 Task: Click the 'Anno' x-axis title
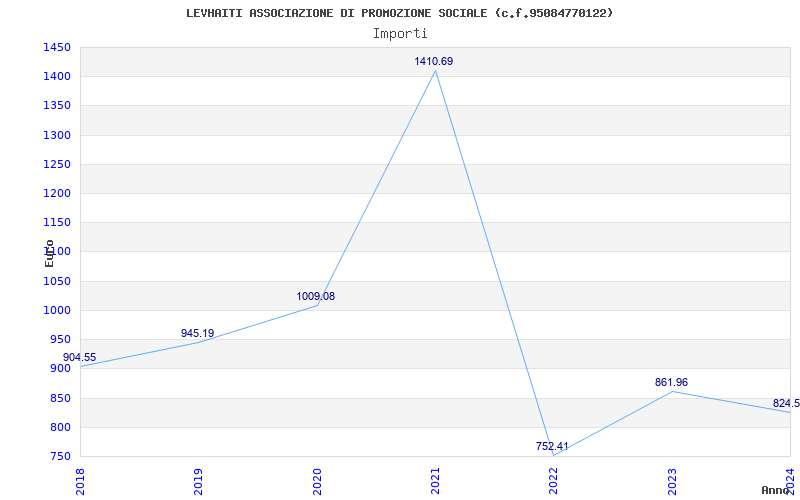(775, 490)
